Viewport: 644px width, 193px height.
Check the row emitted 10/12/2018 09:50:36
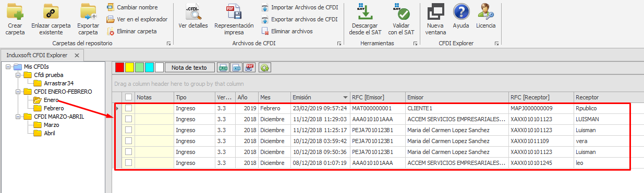[x=128, y=152]
